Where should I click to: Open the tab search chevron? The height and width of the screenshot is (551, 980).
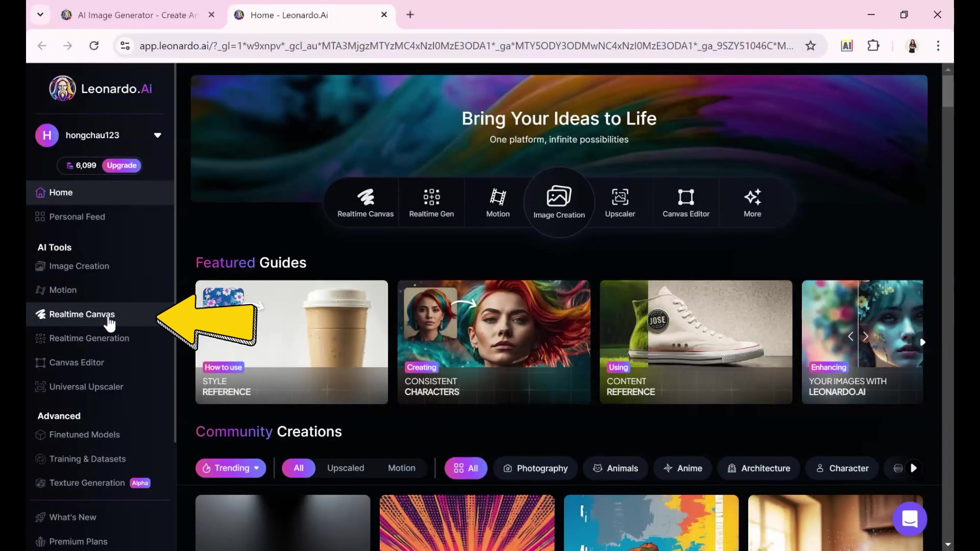coord(40,15)
